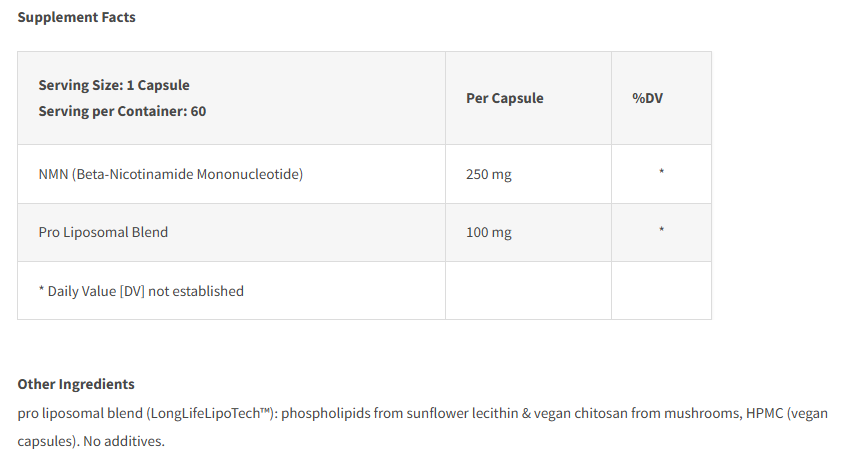
Task: Click the Daily Value not established footnote
Action: (x=141, y=291)
